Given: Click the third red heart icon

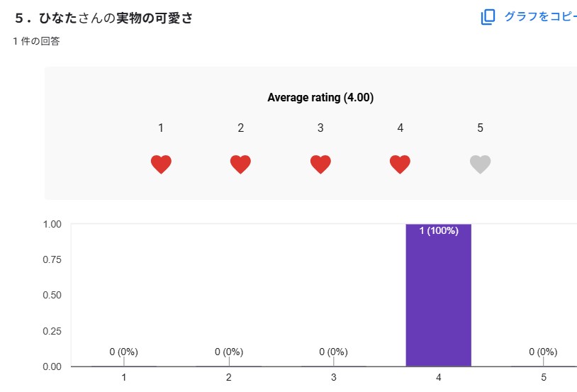Looking at the screenshot, I should tap(320, 164).
